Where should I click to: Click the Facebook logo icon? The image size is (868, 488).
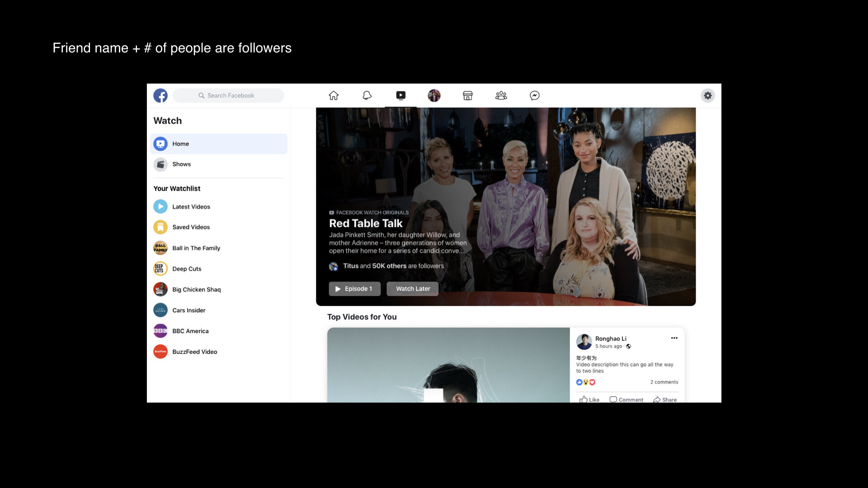[160, 95]
